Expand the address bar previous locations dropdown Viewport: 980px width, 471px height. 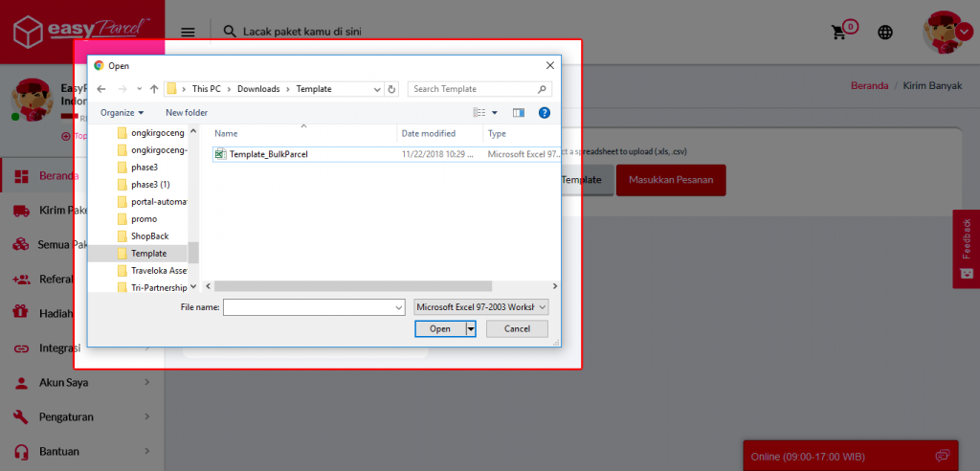pyautogui.click(x=377, y=89)
